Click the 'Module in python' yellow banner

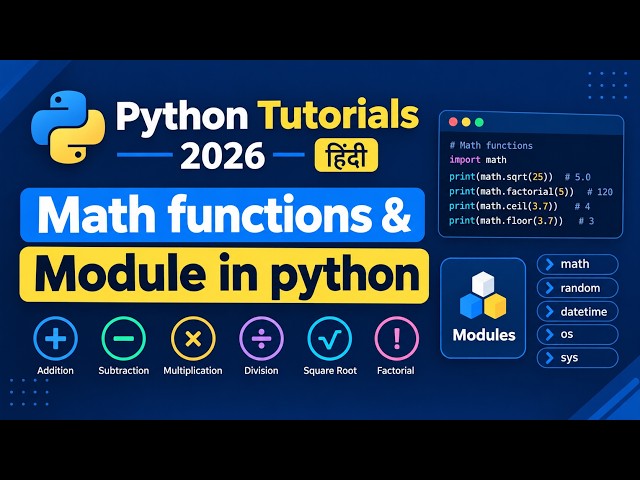point(224,275)
